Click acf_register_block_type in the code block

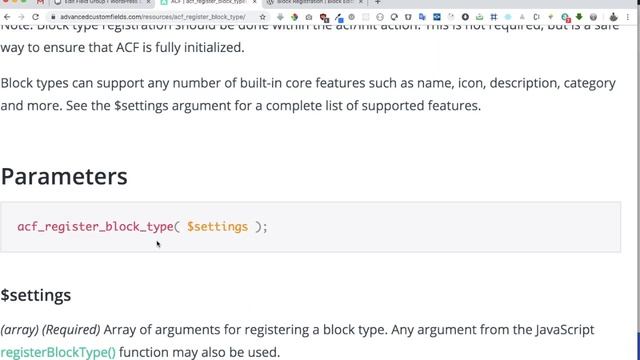96,227
